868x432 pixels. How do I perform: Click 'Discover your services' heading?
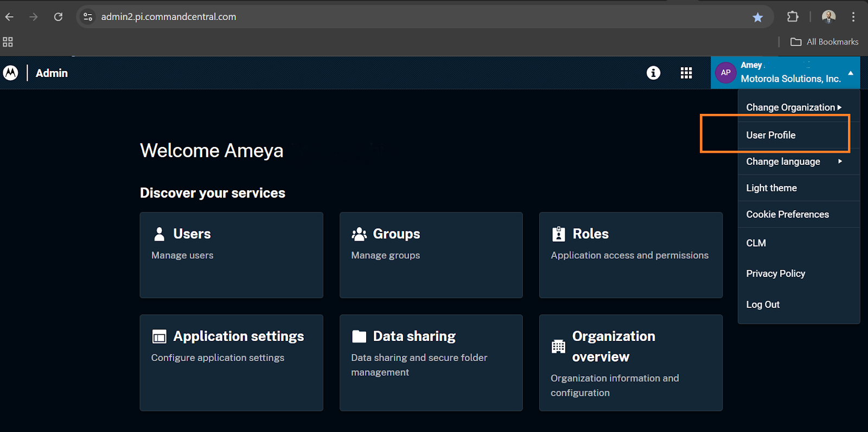pyautogui.click(x=213, y=193)
